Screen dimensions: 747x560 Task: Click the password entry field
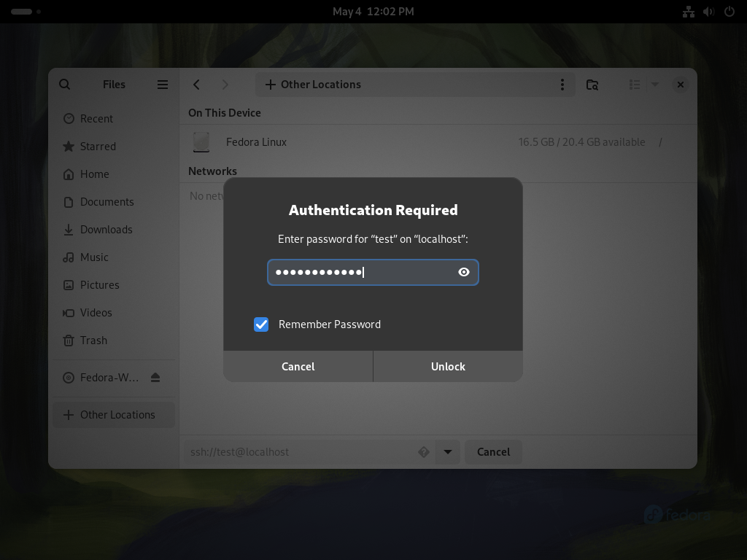tap(373, 272)
